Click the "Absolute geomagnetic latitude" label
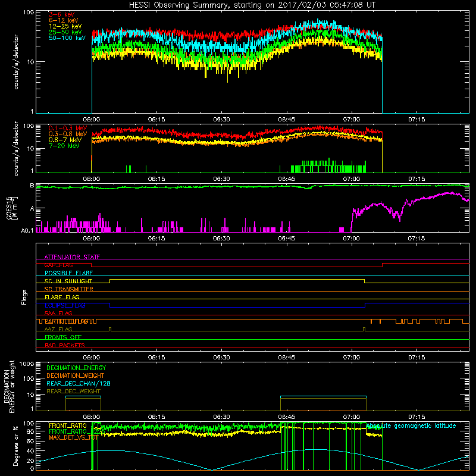476x476 pixels. (411, 426)
